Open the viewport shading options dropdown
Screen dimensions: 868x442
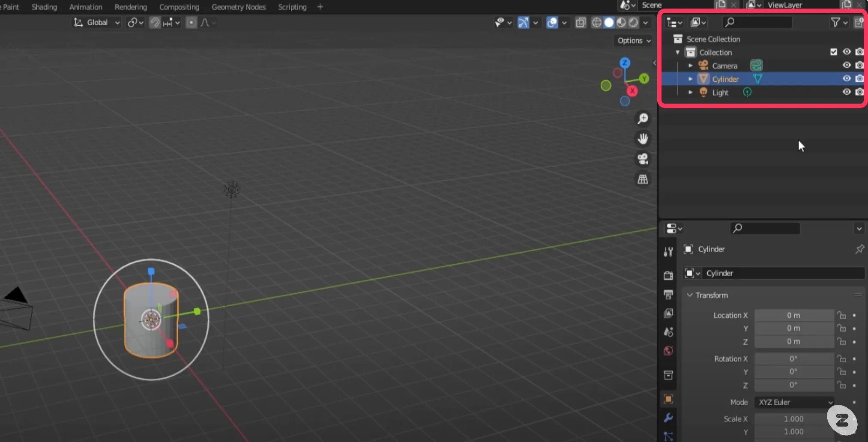645,22
